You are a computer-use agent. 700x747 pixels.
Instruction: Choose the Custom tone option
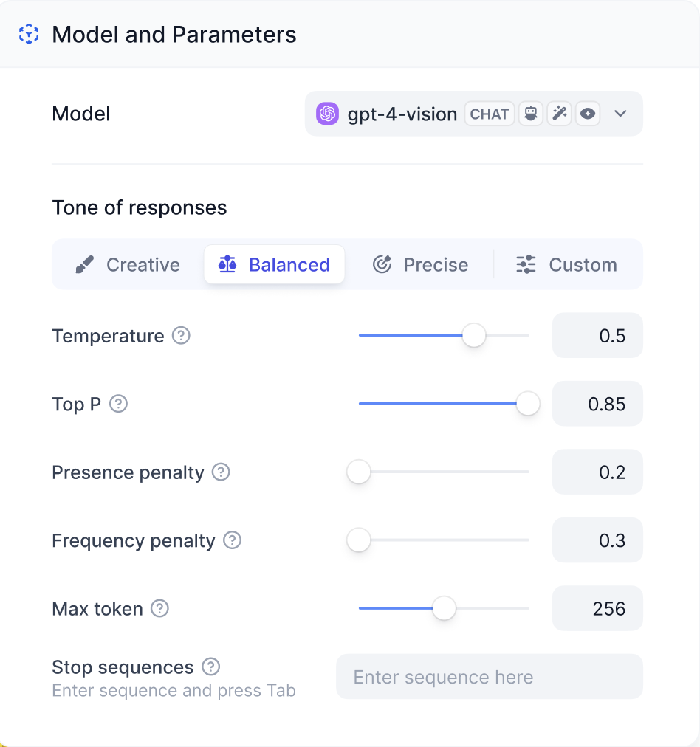pos(567,265)
